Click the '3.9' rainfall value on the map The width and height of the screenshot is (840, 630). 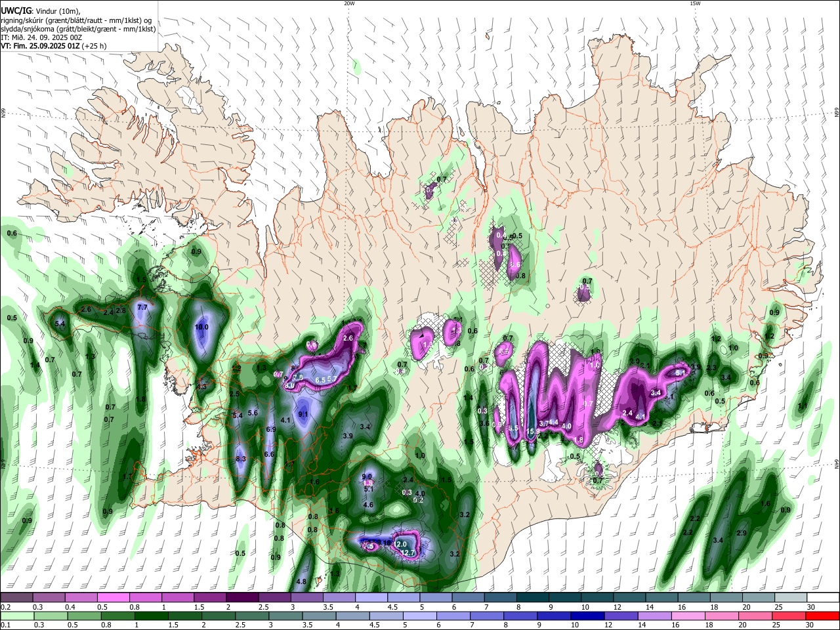(x=348, y=436)
